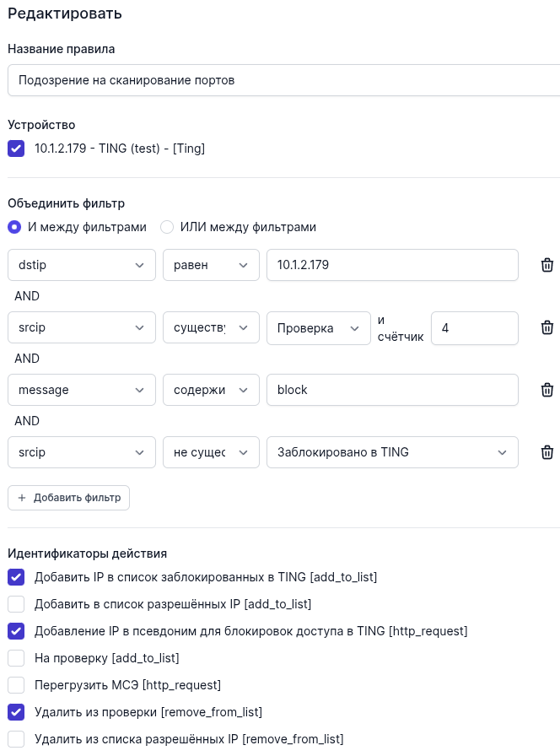Click 'Добавить фильтр' button
Viewport: 560px width, 756px height.
pos(68,498)
